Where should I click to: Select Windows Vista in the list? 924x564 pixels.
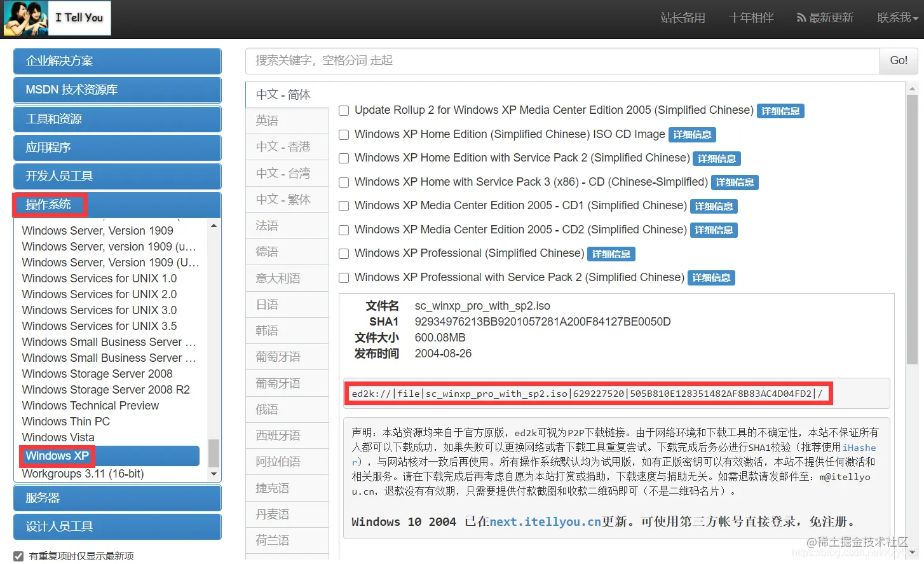[x=58, y=437]
